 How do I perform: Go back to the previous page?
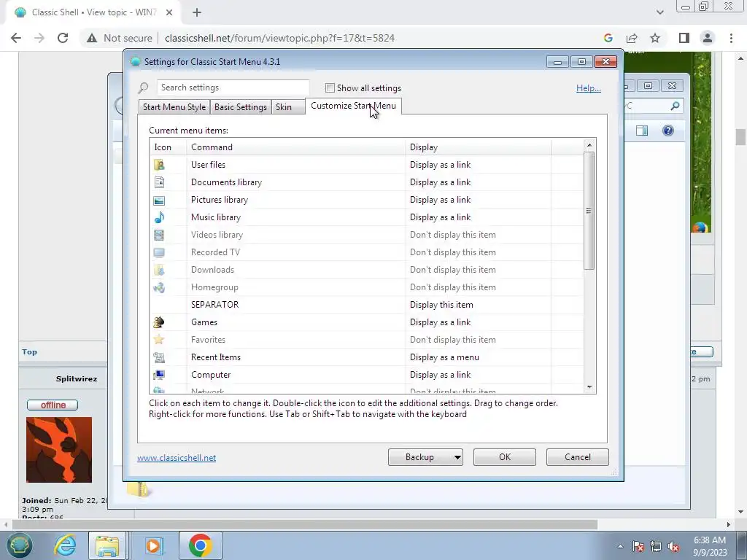pos(16,38)
